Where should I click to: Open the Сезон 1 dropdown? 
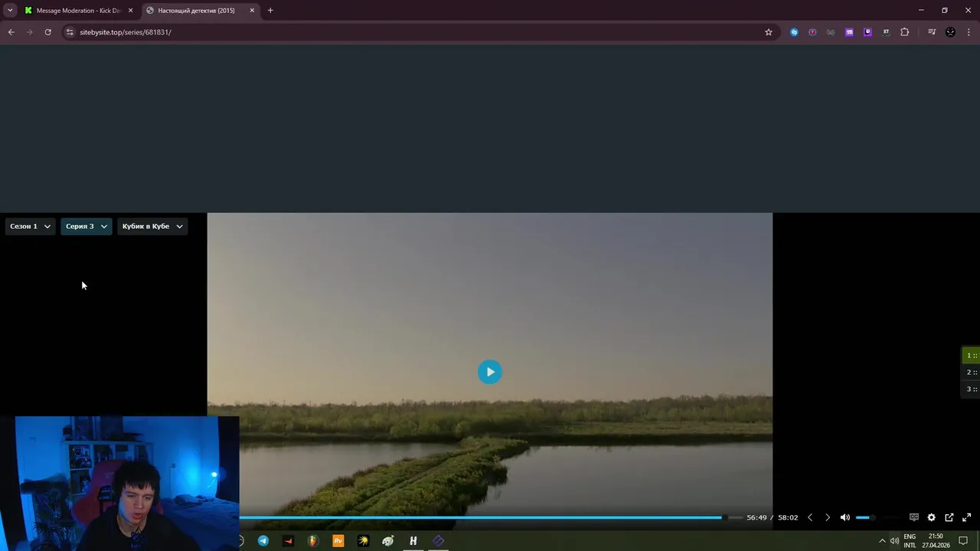(31, 227)
